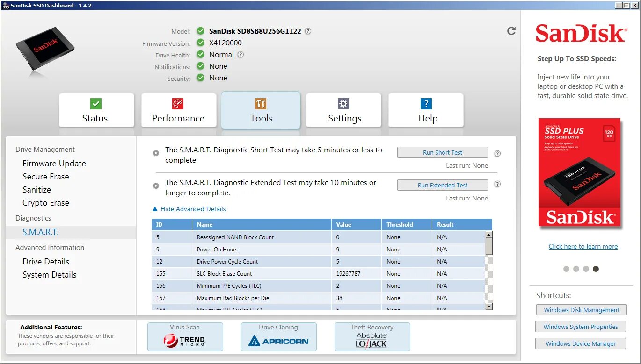Click the refresh icon near the drive info
Viewport: 641px width, 364px height.
tap(511, 31)
